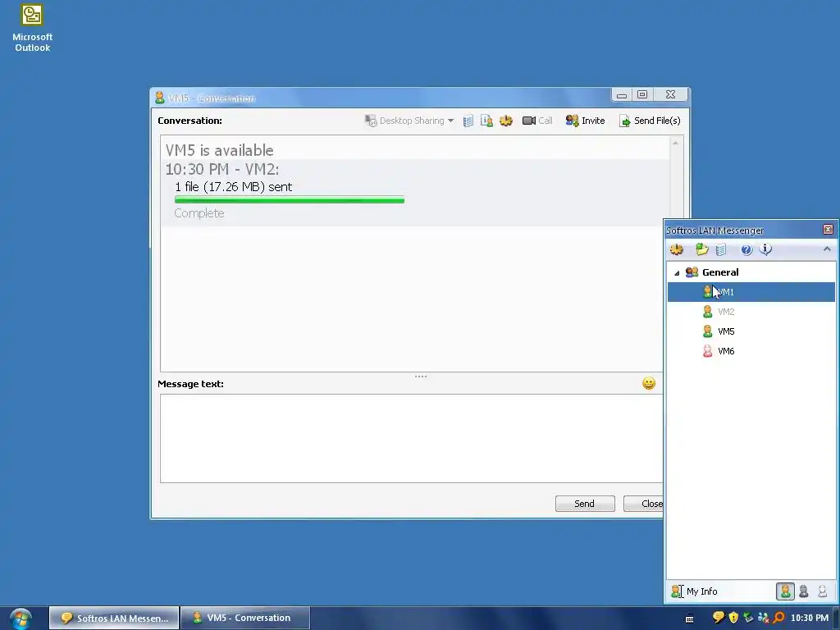Select user VM1 in the contact list
The height and width of the screenshot is (630, 840).
751,292
